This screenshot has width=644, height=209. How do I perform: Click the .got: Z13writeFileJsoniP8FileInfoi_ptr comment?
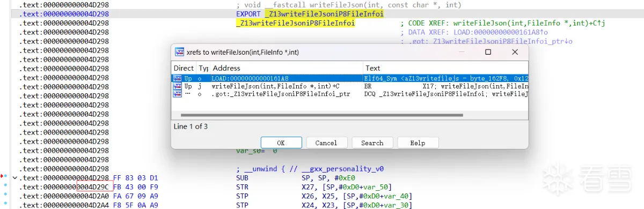click(486, 41)
